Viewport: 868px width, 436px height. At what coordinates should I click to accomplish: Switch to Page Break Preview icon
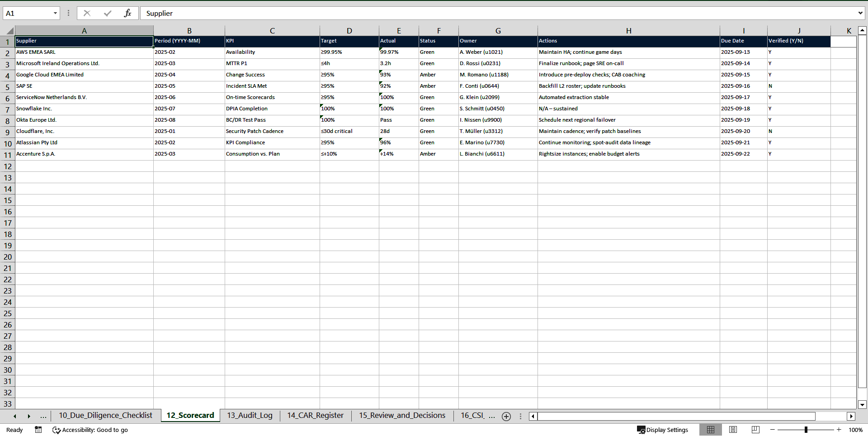[x=755, y=430]
